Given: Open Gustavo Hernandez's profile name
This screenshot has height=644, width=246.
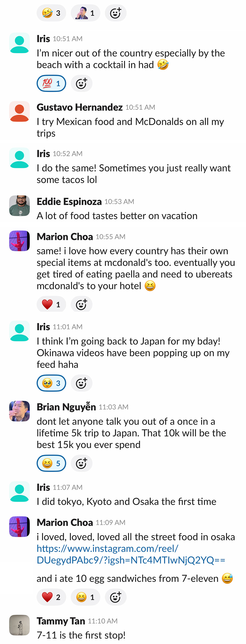Looking at the screenshot, I should pyautogui.click(x=79, y=107).
